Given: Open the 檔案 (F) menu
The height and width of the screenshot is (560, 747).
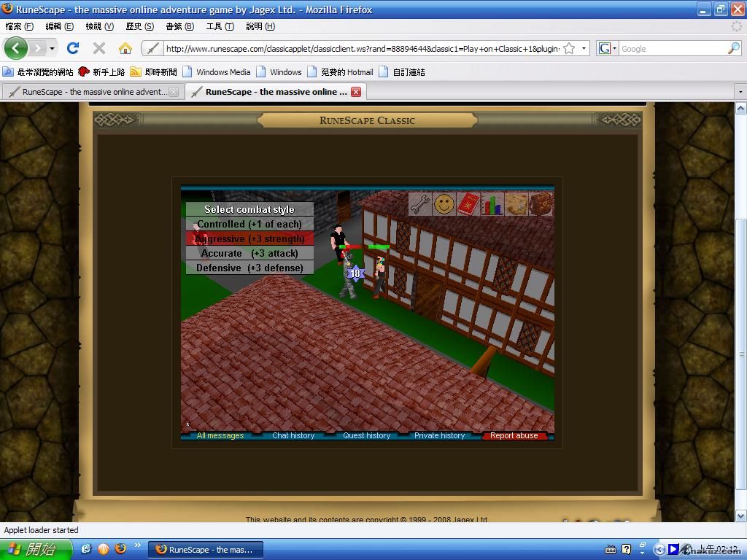Looking at the screenshot, I should (x=20, y=26).
